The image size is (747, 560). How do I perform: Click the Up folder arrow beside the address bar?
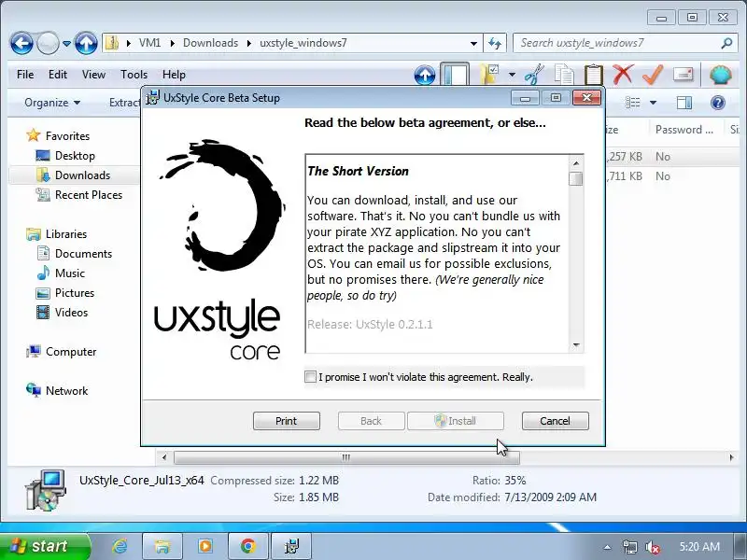click(x=86, y=43)
